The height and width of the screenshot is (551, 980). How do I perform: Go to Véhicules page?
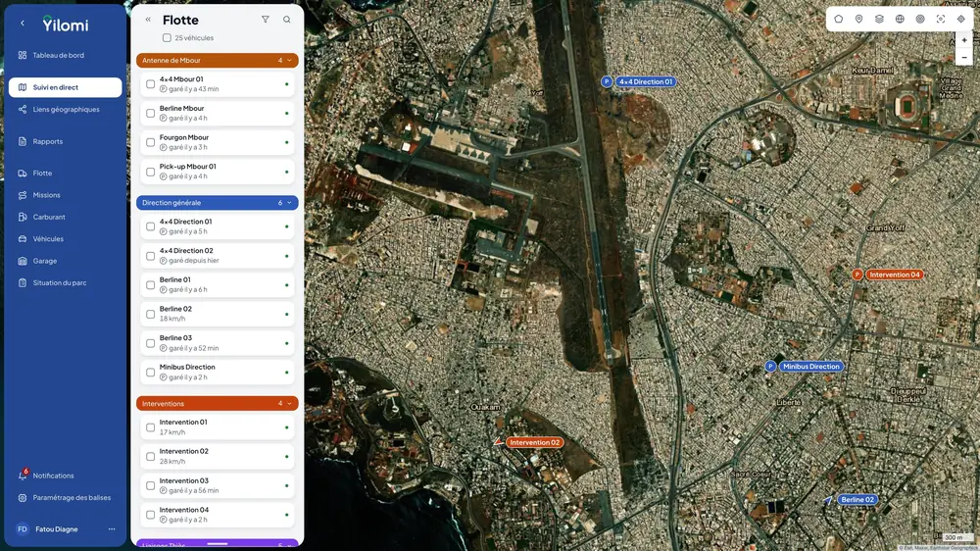pos(65,239)
